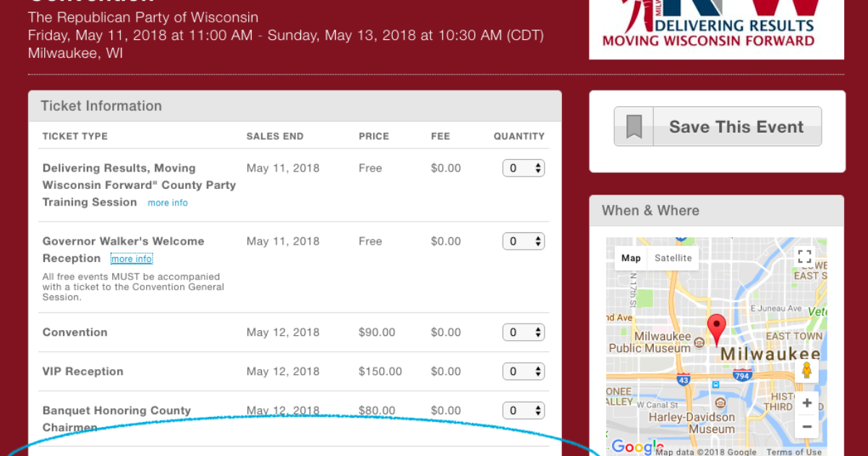Open quantity dropdown for VIP Reception
This screenshot has width=868, height=456.
(x=524, y=371)
